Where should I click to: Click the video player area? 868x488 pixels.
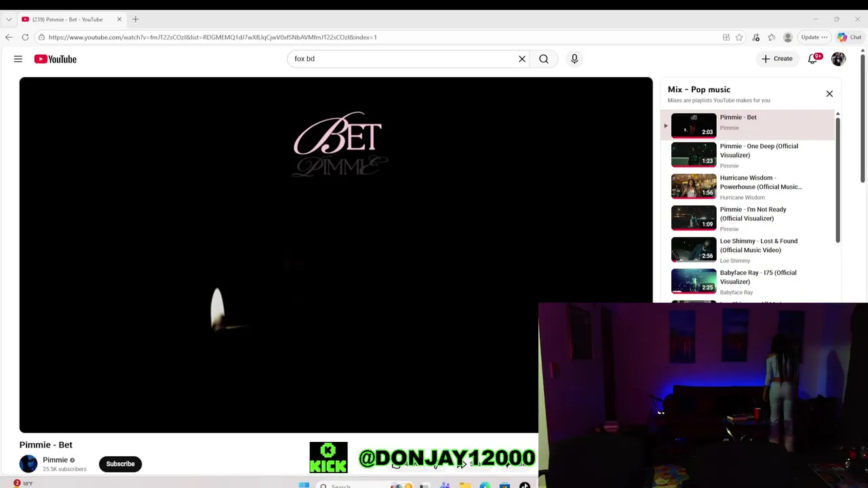[x=336, y=255]
